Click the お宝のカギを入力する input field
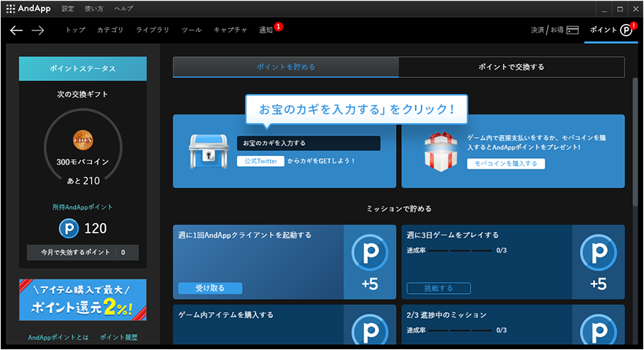Image resolution: width=644 pixels, height=350 pixels. click(x=309, y=143)
